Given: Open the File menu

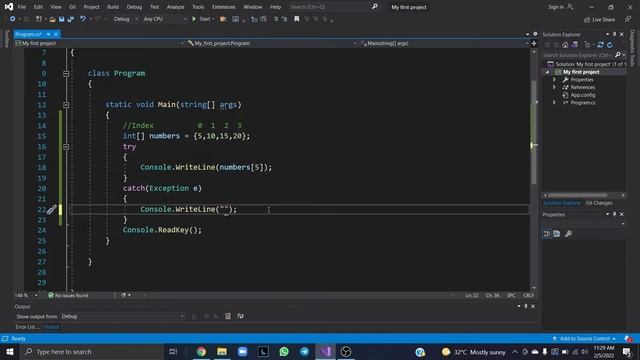Looking at the screenshot, I should pos(22,7).
